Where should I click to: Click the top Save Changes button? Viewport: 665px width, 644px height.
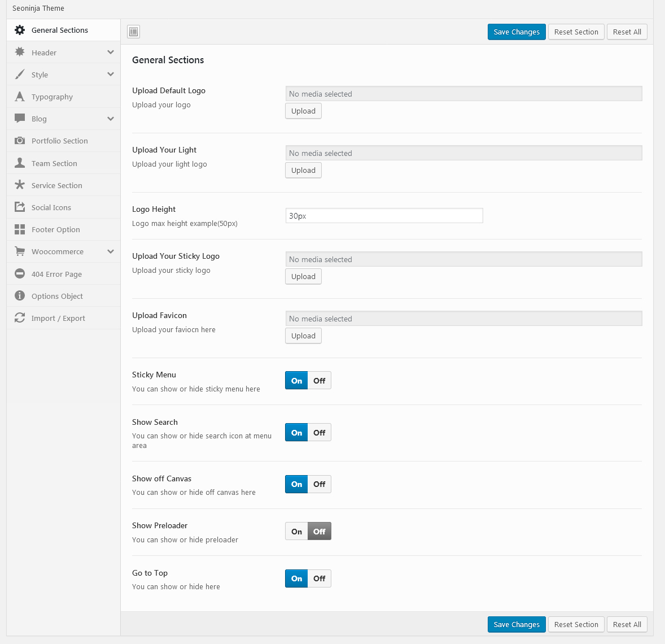click(x=517, y=32)
